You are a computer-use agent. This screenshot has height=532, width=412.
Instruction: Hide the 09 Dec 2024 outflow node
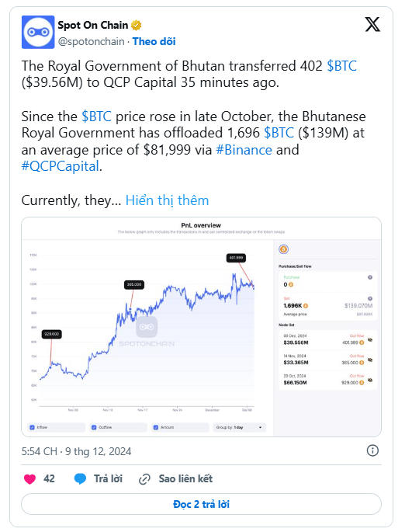(370, 339)
